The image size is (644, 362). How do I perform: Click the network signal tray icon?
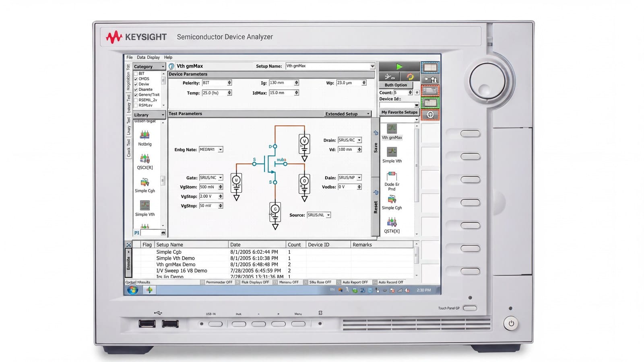pos(400,290)
